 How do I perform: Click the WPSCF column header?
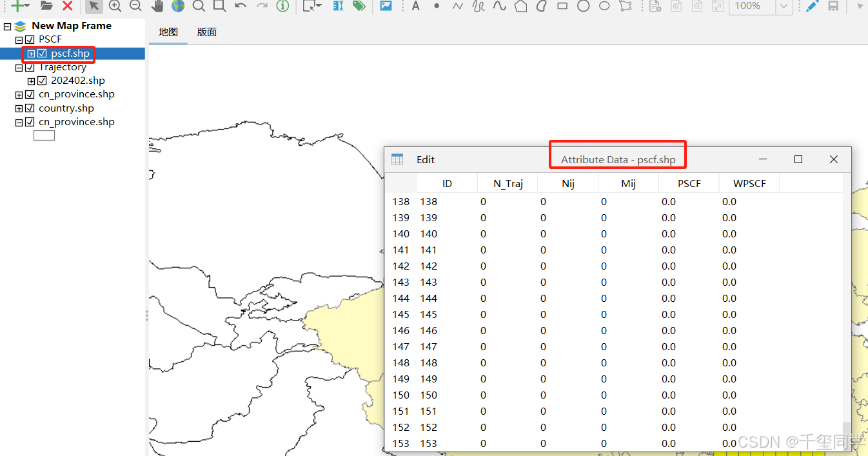click(x=749, y=184)
